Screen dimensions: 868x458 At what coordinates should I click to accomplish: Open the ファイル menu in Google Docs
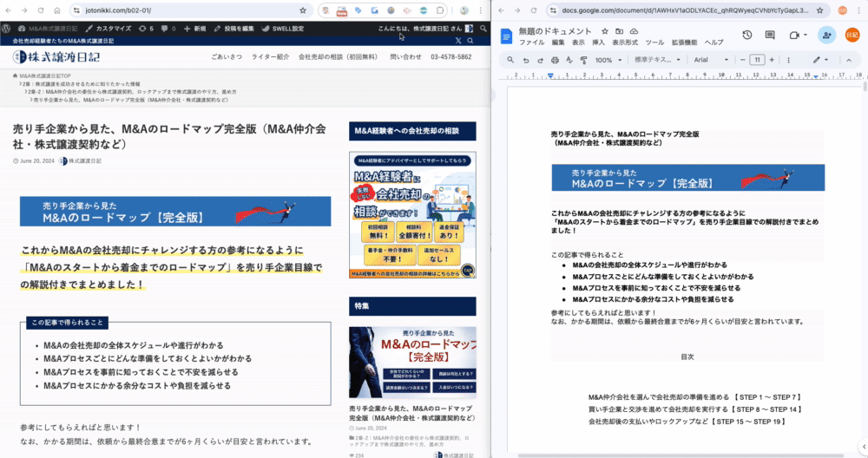(531, 43)
